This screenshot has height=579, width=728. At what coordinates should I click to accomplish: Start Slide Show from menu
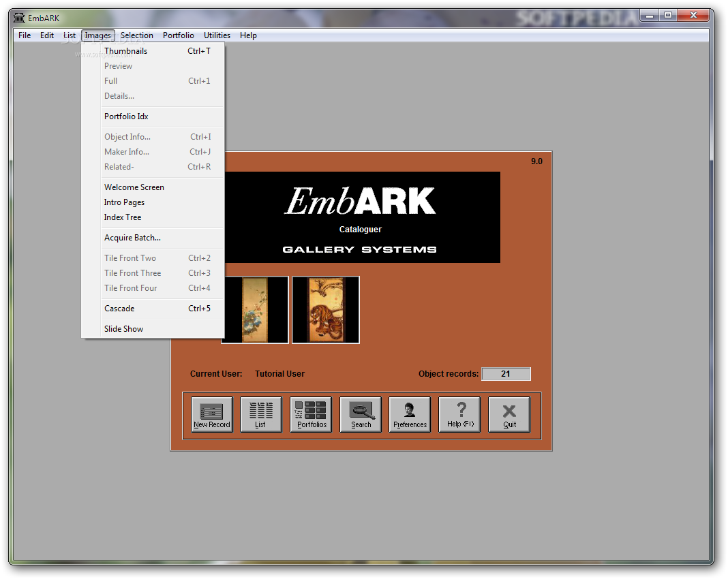(x=153, y=329)
